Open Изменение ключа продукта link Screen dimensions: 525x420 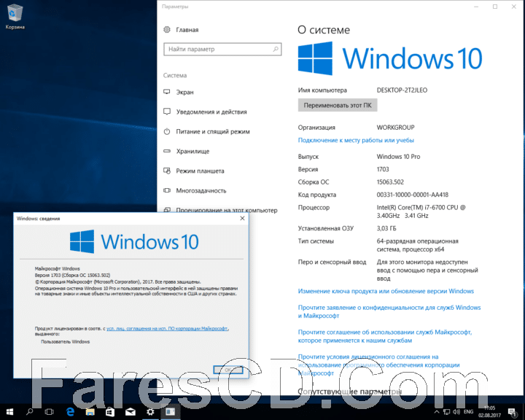[x=386, y=292]
